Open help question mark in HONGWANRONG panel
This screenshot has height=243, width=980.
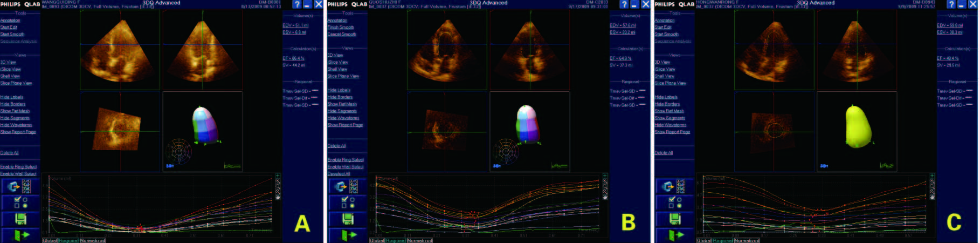click(951, 4)
